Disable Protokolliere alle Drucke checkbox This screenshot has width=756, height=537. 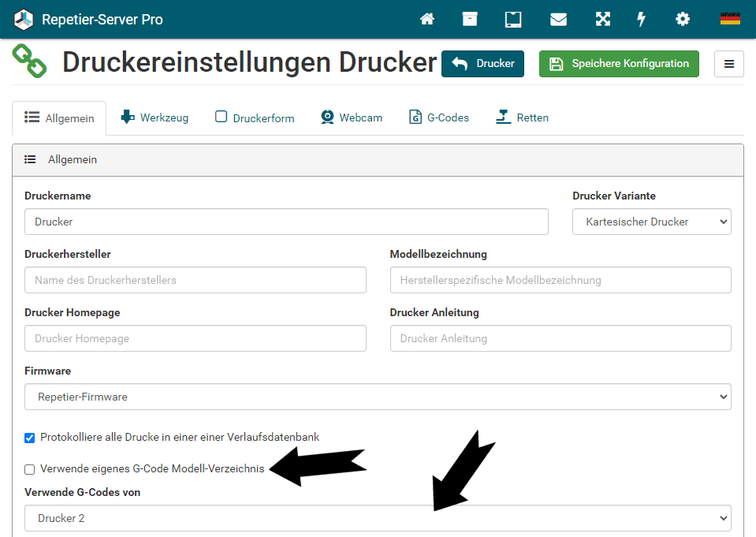coord(29,438)
